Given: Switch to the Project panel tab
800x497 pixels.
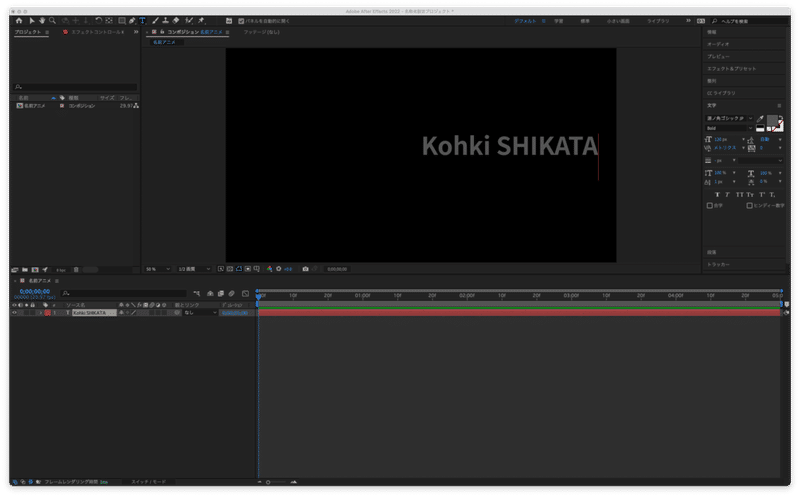Looking at the screenshot, I should [28, 32].
